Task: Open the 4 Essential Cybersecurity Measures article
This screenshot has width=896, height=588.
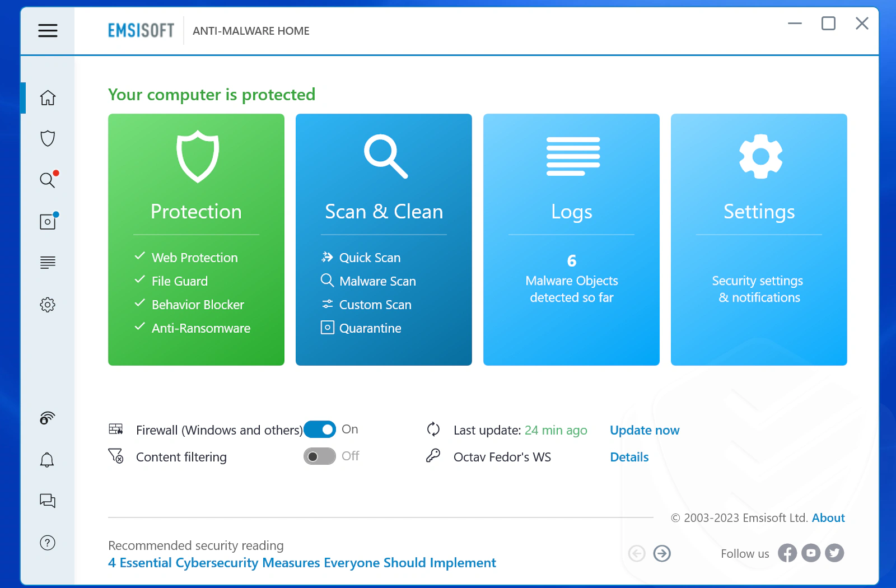Action: click(x=302, y=563)
